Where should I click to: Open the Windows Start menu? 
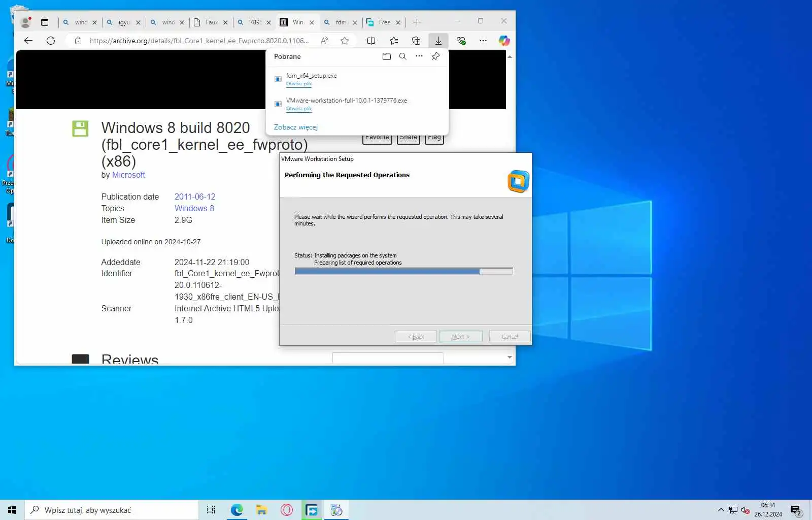point(12,510)
